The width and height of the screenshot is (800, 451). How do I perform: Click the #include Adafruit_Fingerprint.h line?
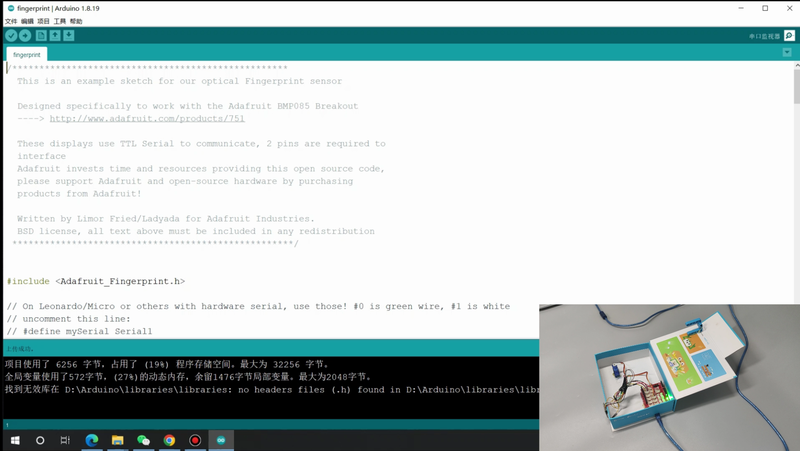coord(96,281)
